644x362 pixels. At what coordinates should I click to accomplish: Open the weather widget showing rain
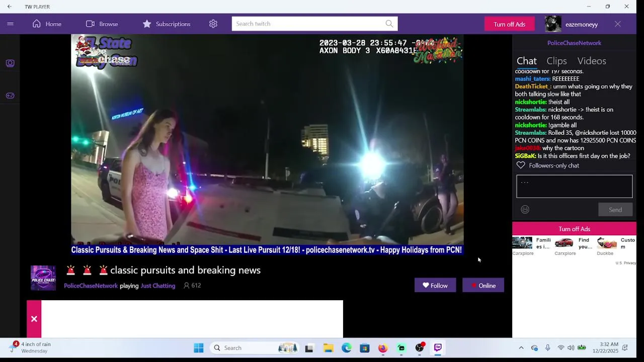tap(30, 347)
